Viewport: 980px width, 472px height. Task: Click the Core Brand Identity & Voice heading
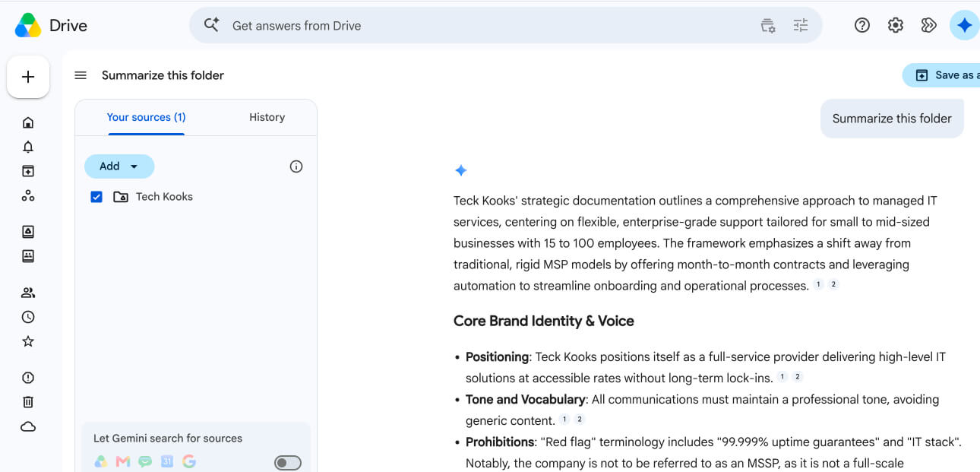544,321
